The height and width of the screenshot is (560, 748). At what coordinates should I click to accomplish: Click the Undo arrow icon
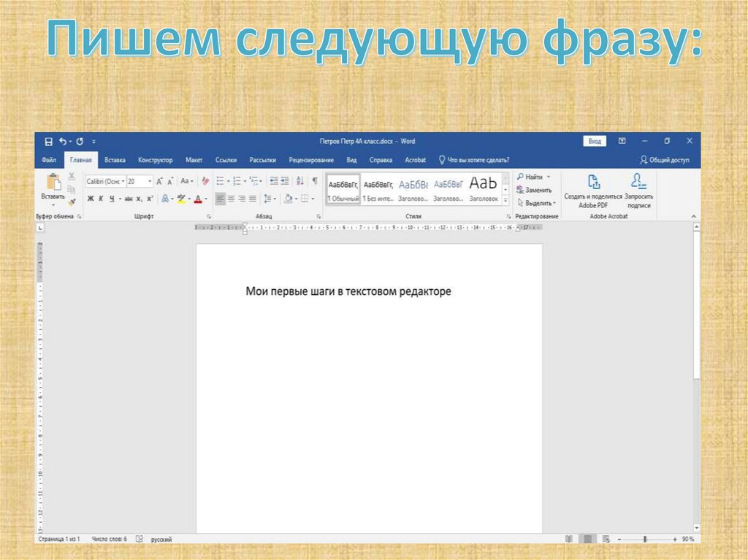click(x=63, y=142)
